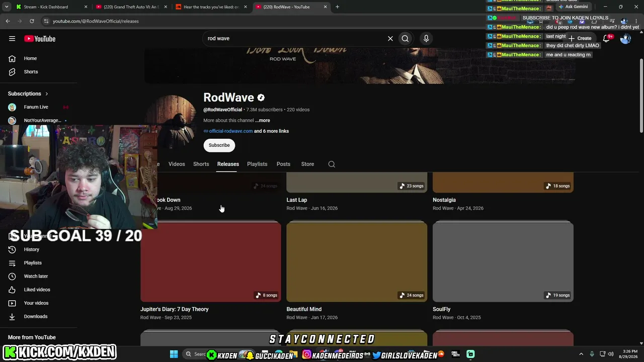The image size is (644, 362).
Task: Go back with the browser back arrow
Action: click(8, 21)
